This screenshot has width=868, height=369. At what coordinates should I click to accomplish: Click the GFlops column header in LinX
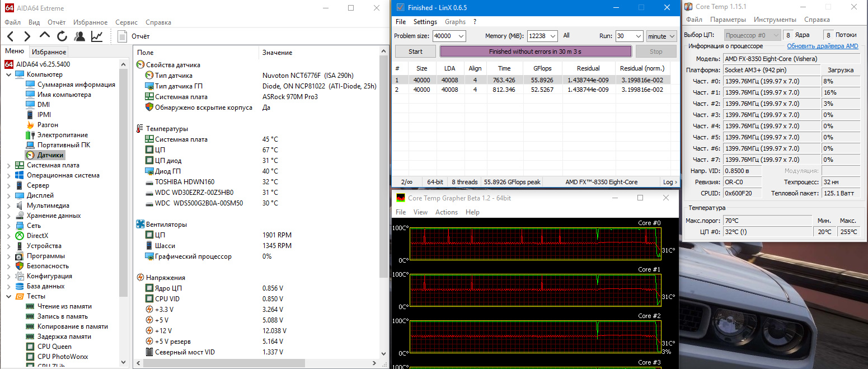click(542, 68)
